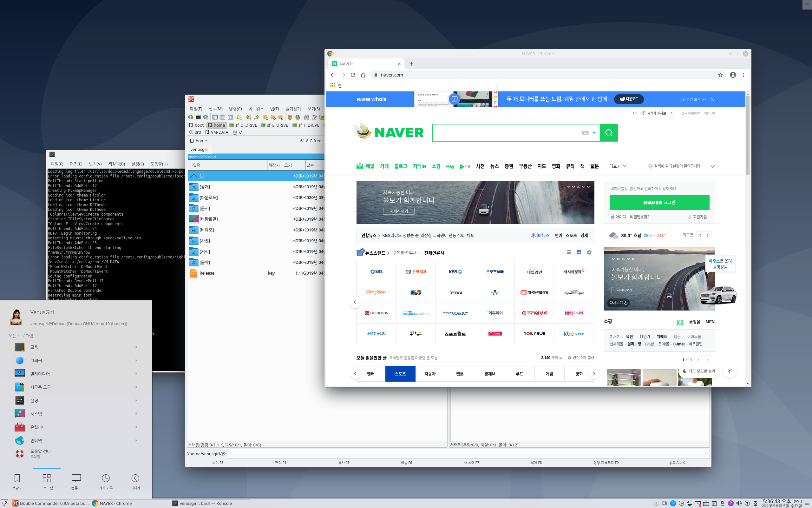
Task: Click the pack files box icon
Action: coord(290,117)
